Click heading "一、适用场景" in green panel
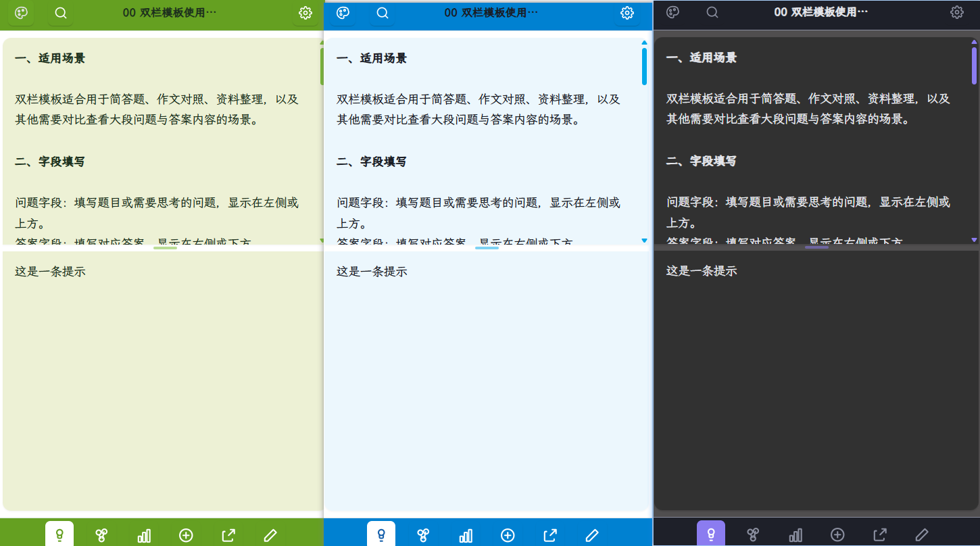 50,58
